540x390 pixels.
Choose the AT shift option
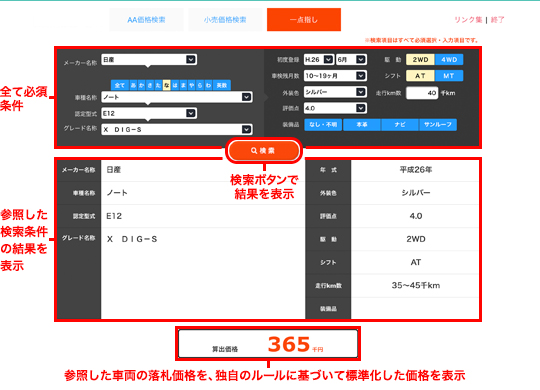pos(420,76)
